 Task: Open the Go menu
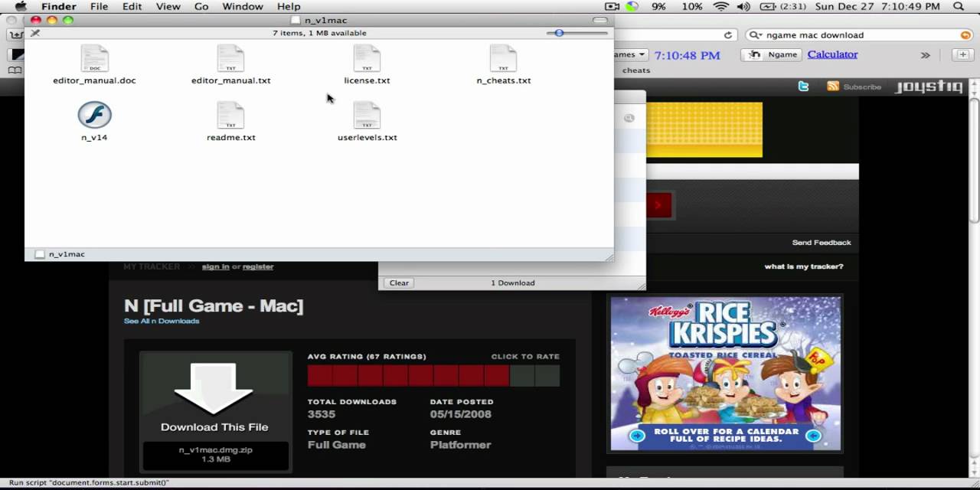[x=201, y=6]
